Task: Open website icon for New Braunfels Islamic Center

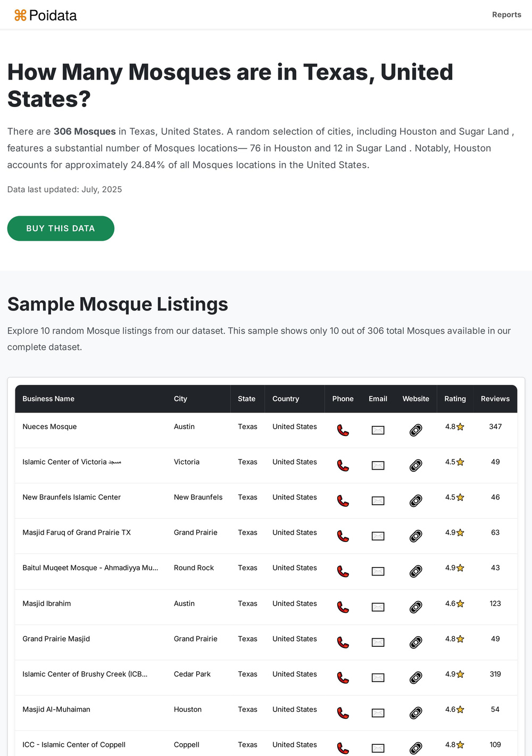Action: 416,500
